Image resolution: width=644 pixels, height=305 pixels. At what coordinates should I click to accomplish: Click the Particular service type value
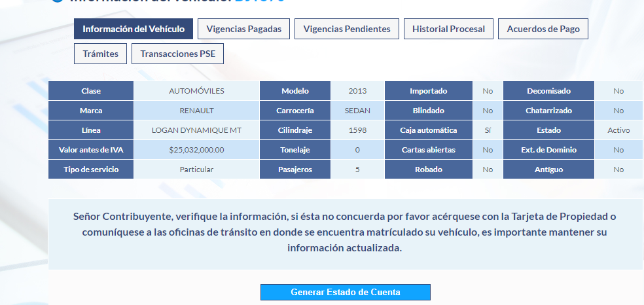pos(196,170)
